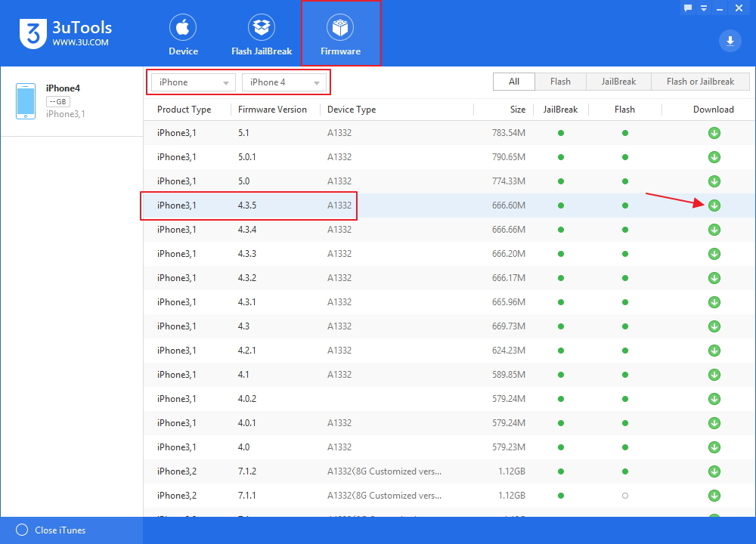Toggle the Close iTunes radio option
The image size is (756, 544).
pyautogui.click(x=22, y=530)
